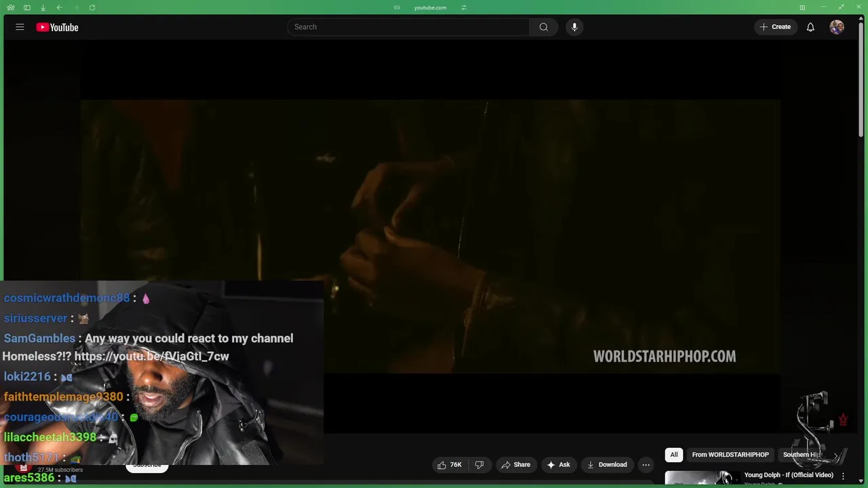Open the browser downloads icon

tap(43, 7)
